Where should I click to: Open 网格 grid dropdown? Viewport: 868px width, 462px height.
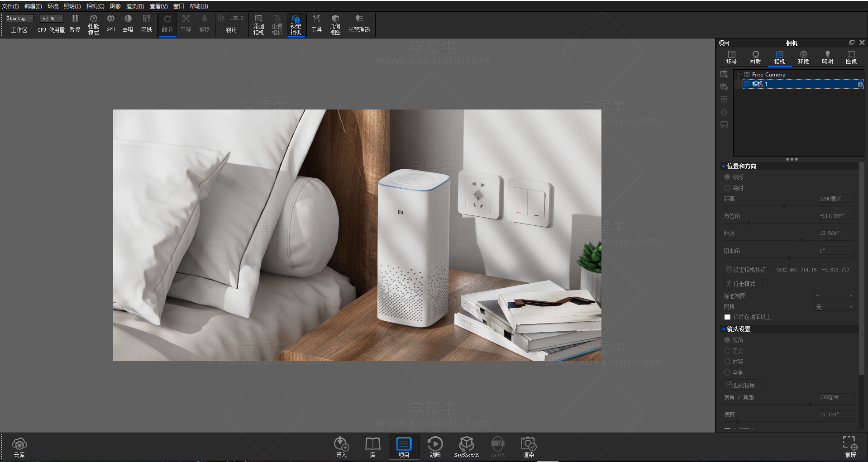coord(834,307)
